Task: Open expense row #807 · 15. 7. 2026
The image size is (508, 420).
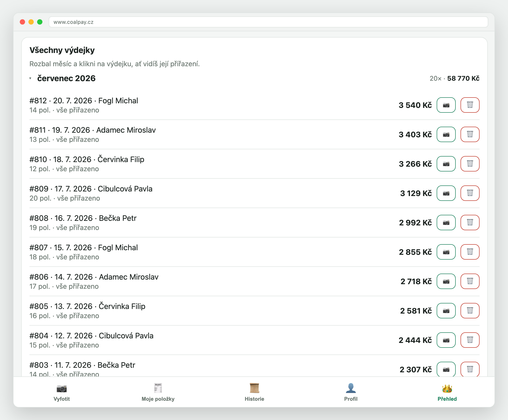Action: pyautogui.click(x=254, y=252)
